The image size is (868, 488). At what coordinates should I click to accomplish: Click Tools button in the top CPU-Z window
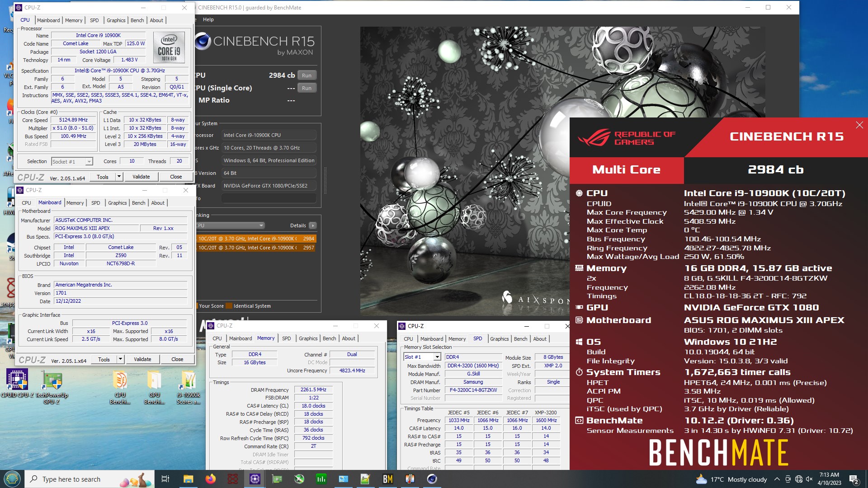[x=103, y=177]
